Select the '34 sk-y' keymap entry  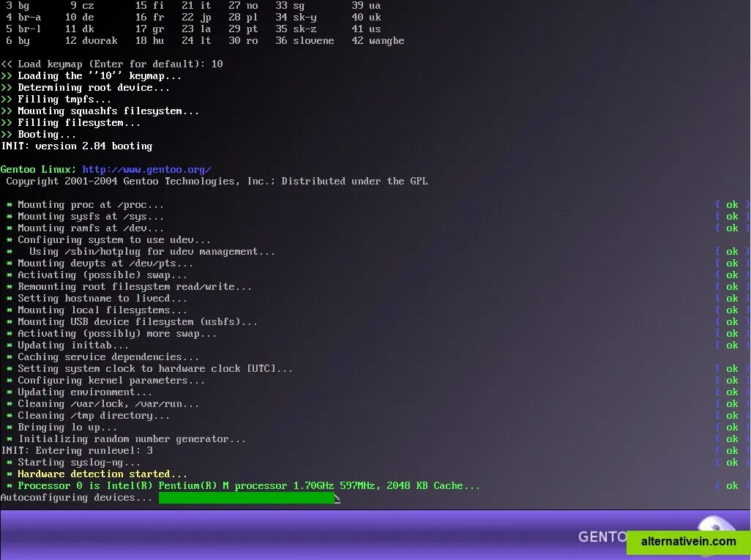(x=296, y=18)
